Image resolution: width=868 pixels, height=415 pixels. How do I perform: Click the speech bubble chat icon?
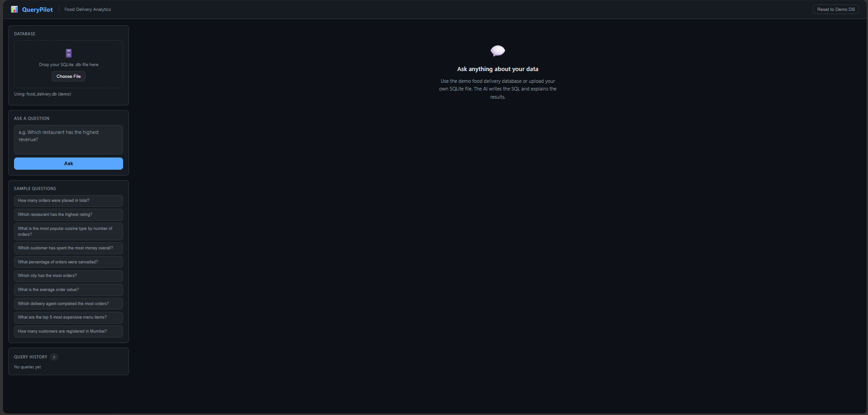(x=498, y=51)
